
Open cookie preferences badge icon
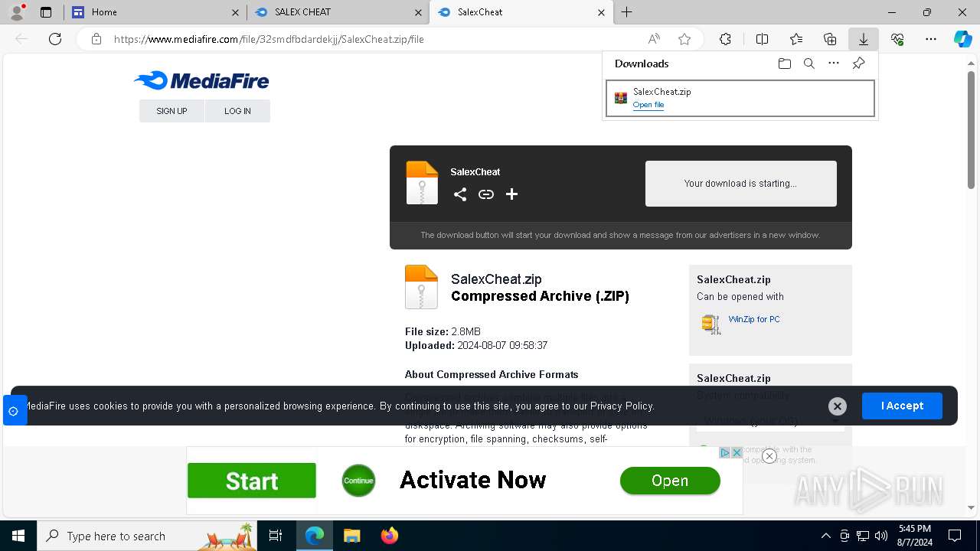coord(14,411)
